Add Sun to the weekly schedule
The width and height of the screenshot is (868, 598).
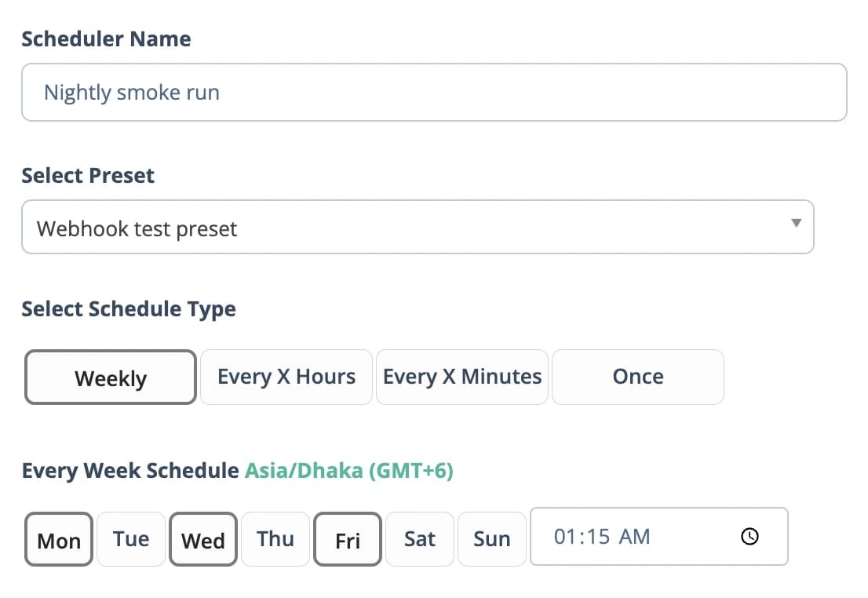point(491,539)
